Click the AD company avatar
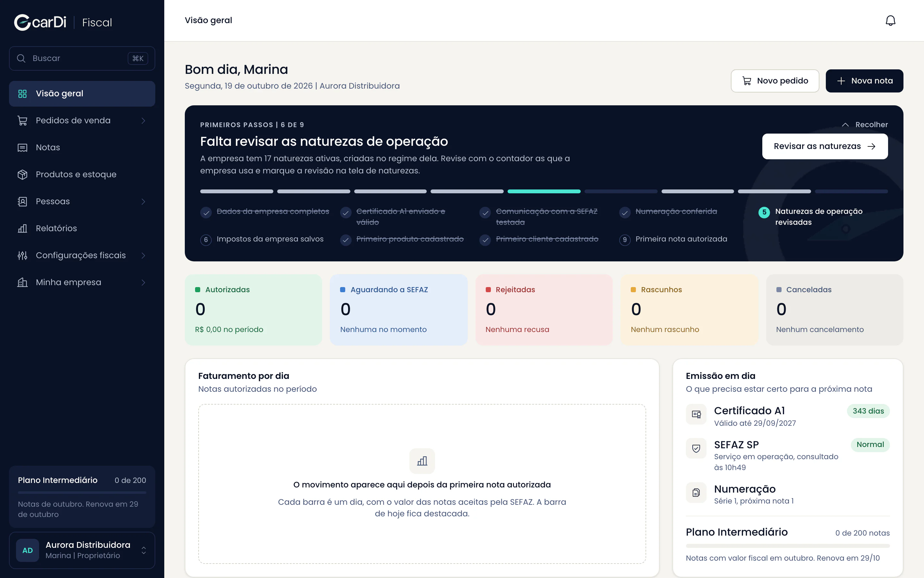 click(28, 550)
